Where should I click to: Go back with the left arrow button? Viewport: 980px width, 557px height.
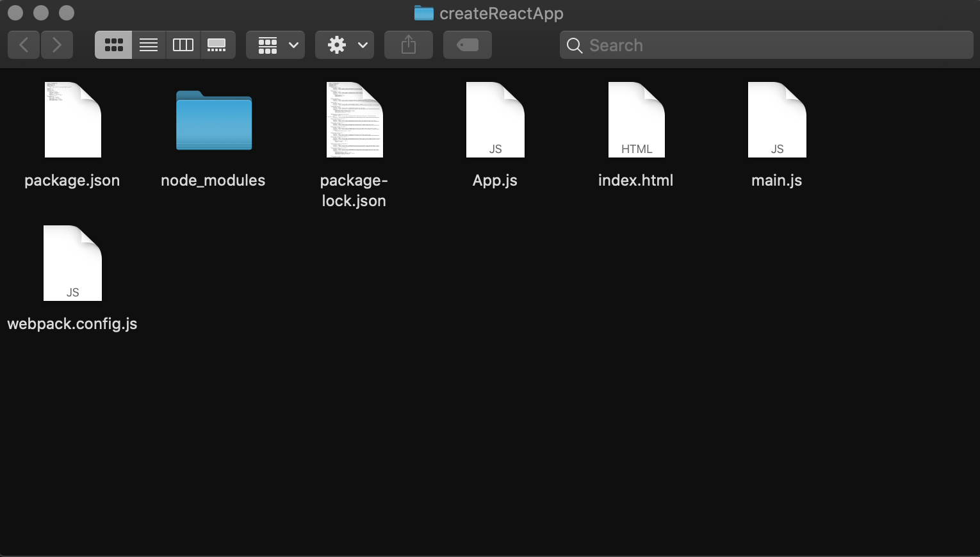[x=24, y=45]
